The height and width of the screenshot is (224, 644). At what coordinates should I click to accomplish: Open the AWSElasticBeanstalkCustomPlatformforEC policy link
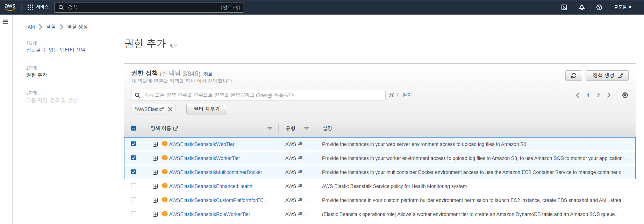click(219, 200)
